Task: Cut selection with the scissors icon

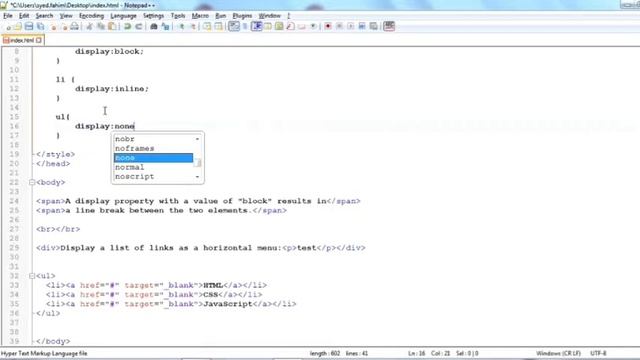Action: tap(89, 27)
